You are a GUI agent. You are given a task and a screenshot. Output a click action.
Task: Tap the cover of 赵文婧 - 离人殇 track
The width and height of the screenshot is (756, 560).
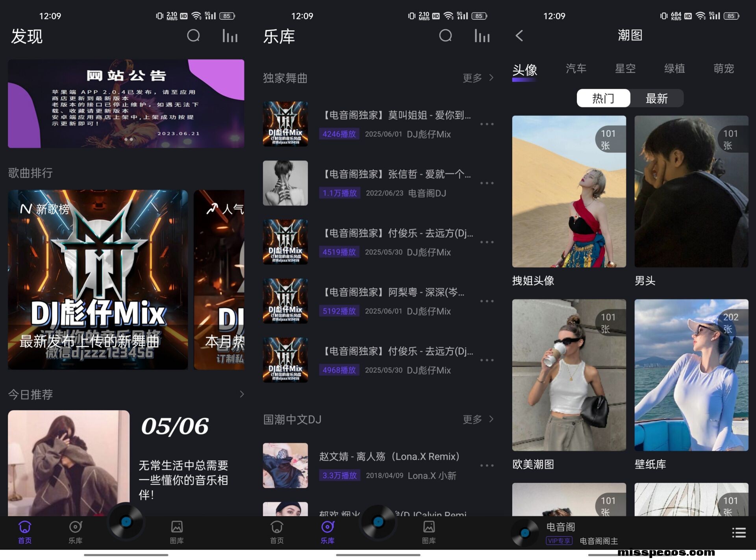coord(285,466)
